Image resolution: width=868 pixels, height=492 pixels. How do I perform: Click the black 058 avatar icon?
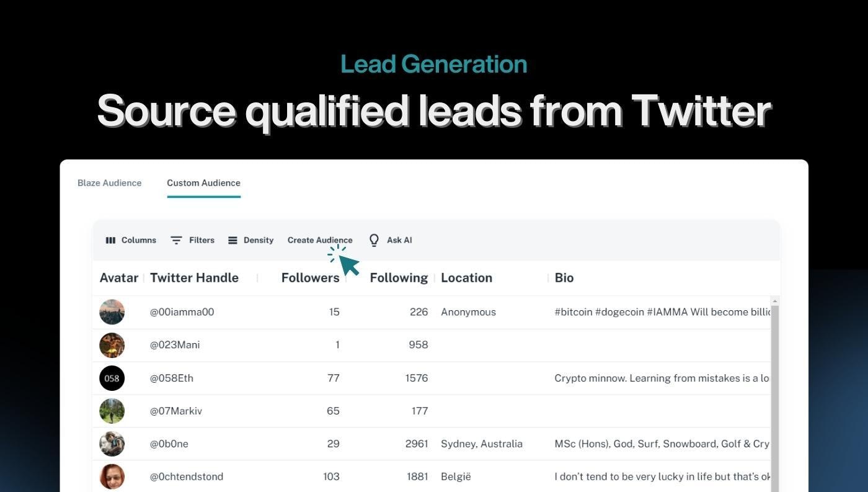112,378
